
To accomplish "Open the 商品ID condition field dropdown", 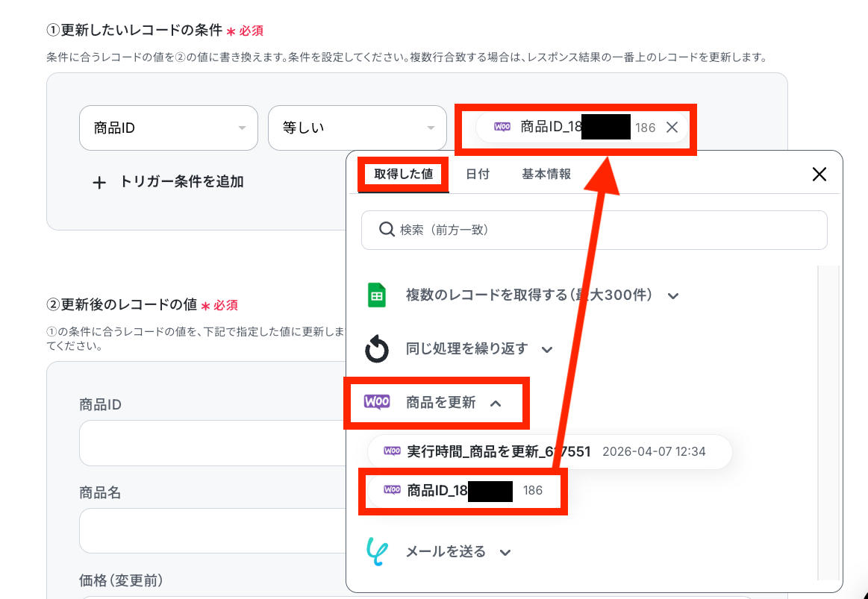I will click(x=168, y=128).
